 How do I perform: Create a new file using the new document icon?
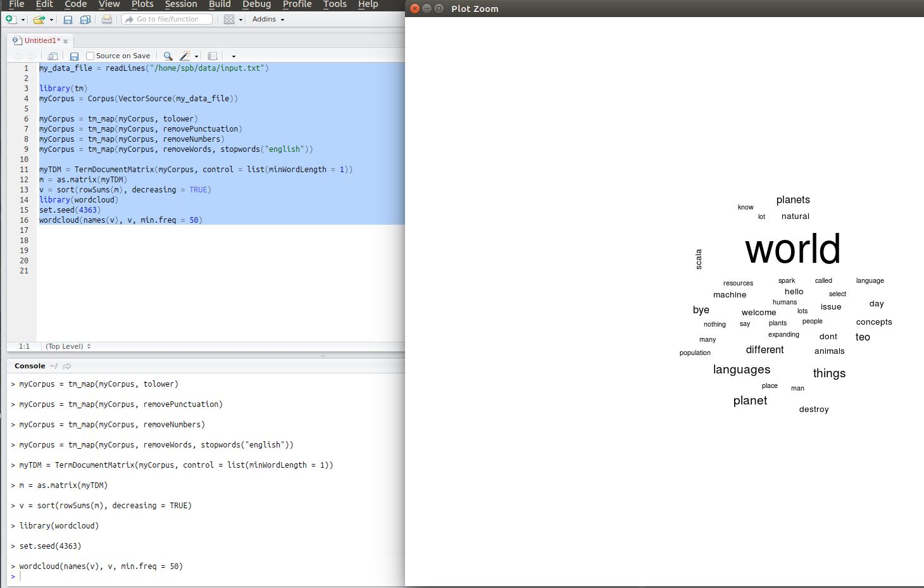click(x=10, y=20)
